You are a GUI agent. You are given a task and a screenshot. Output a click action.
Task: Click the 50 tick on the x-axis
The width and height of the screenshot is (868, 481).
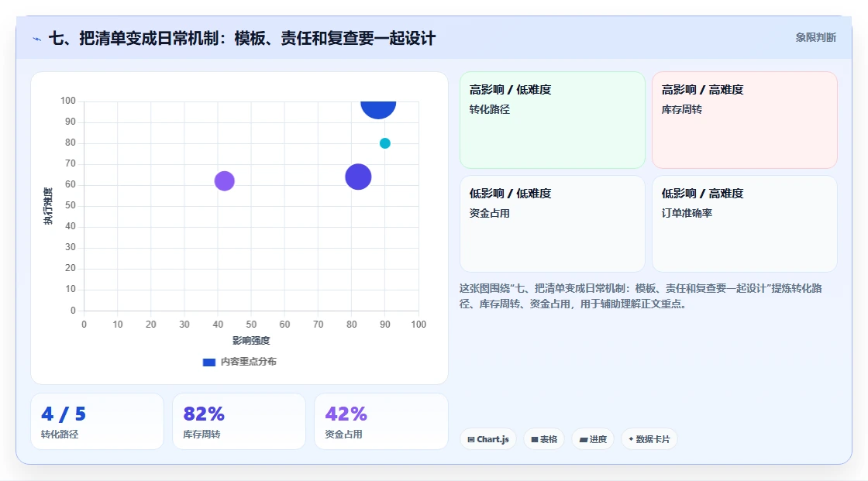[x=251, y=325]
